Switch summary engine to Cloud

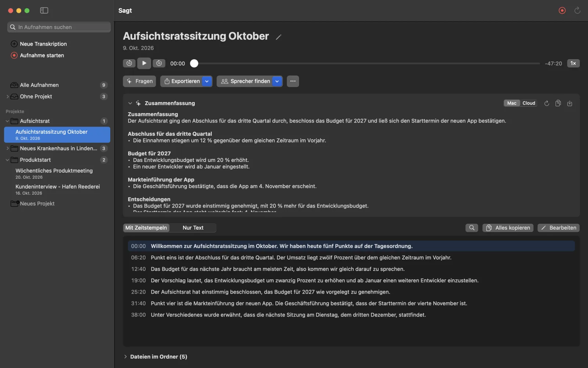point(529,103)
